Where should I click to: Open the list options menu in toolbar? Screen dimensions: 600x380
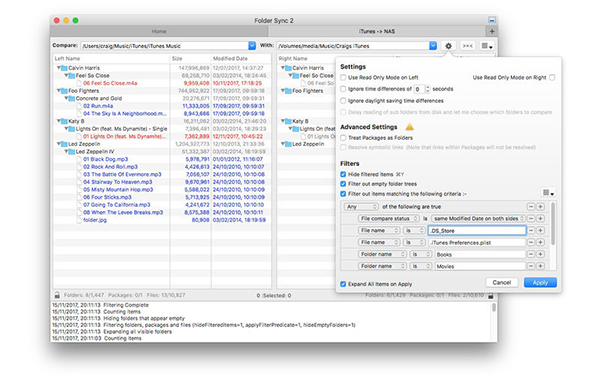[487, 46]
